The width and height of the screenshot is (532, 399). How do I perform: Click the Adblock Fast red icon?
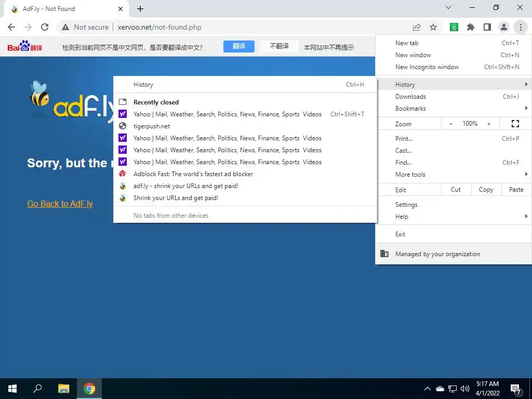[x=123, y=174]
